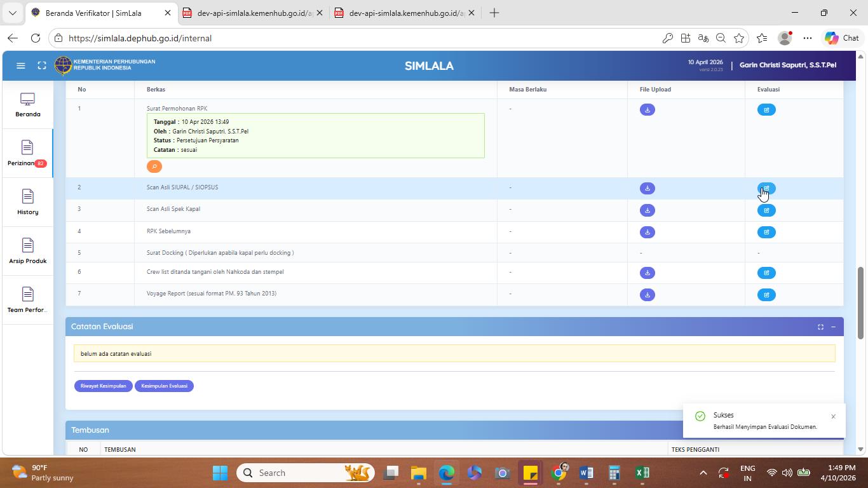
Task: Open the favorites list icon
Action: [x=762, y=38]
